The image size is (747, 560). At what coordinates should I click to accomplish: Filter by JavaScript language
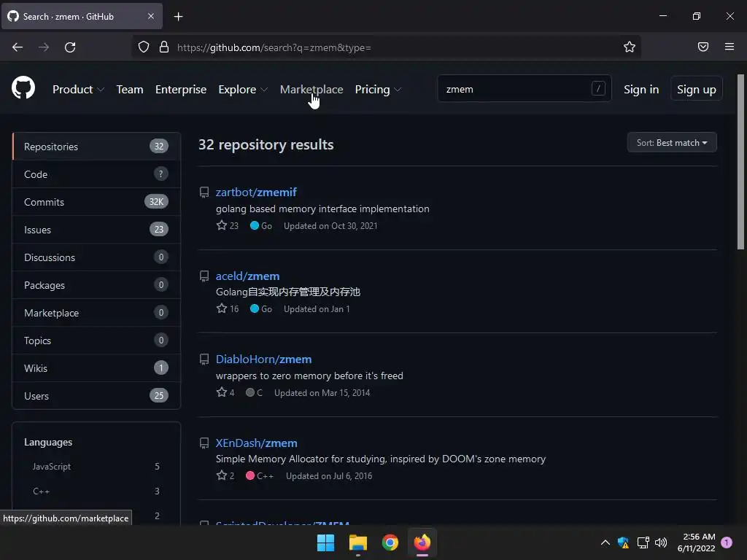tap(96, 467)
